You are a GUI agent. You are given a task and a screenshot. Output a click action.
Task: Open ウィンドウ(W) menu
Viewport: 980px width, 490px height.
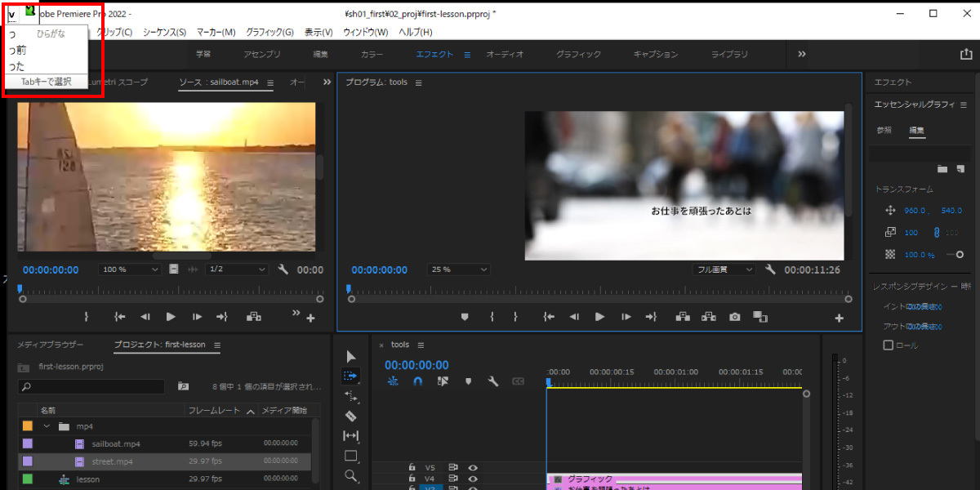(x=364, y=32)
